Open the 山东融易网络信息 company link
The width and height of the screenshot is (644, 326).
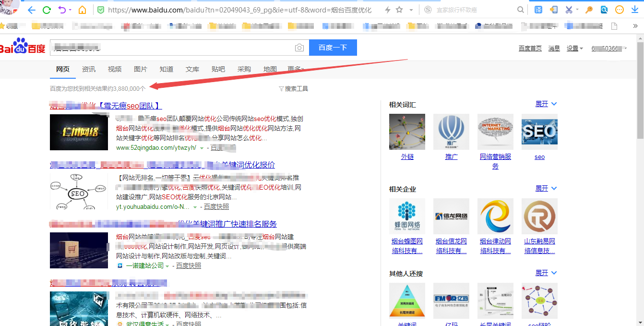pos(539,246)
